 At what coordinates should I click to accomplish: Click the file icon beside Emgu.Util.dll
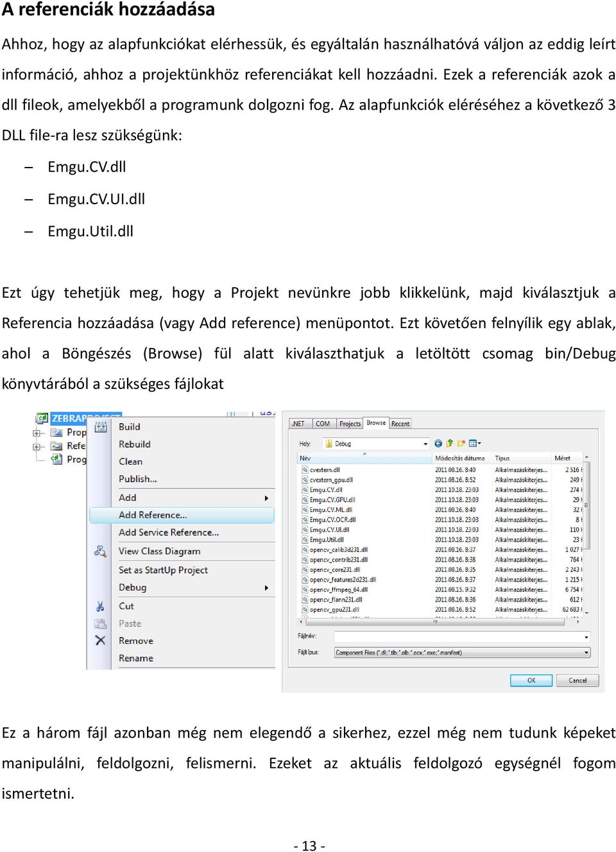305,540
